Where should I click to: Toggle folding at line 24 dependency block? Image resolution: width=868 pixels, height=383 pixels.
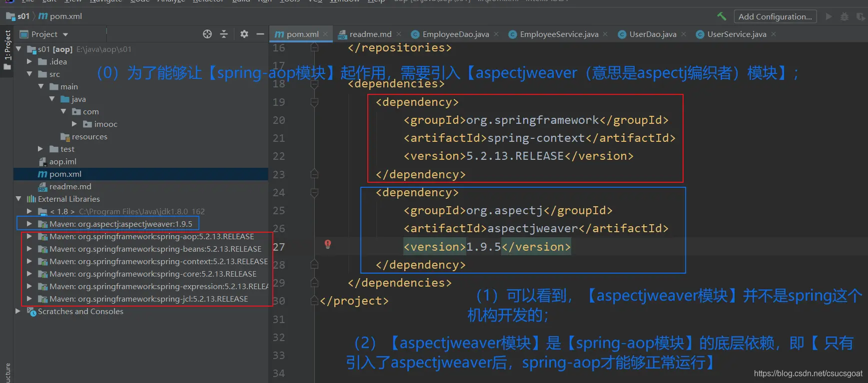point(314,193)
